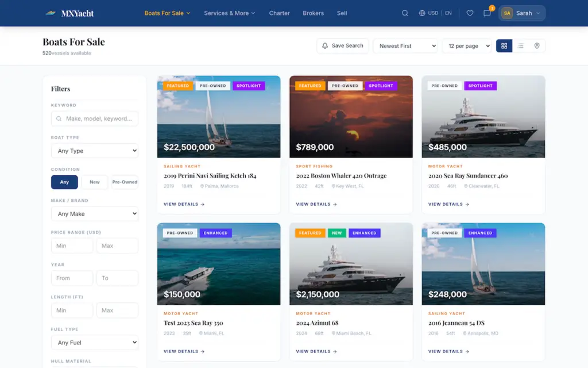View details of 2016 Jeanneau 54 DS

click(448, 352)
